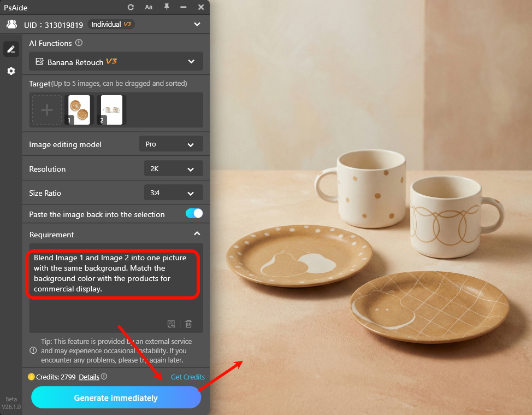The width and height of the screenshot is (532, 415).
Task: Open the Size Ratio dropdown showing 3:4
Action: point(173,192)
